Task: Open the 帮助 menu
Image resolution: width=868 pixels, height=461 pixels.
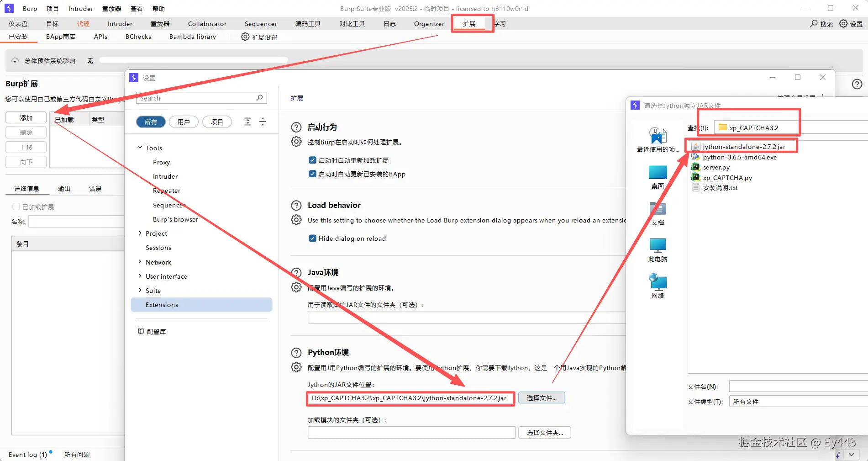Action: click(x=158, y=9)
